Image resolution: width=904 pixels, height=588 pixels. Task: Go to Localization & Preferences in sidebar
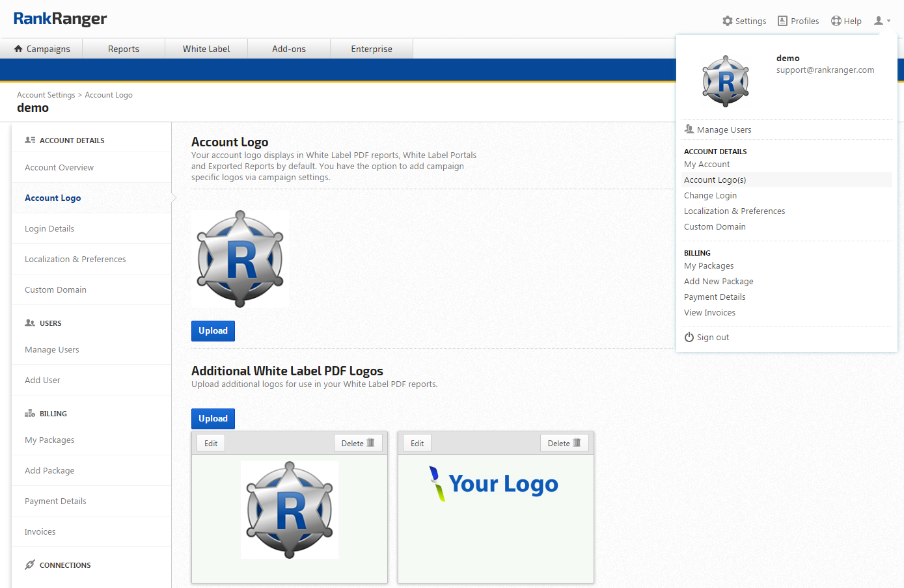75,259
